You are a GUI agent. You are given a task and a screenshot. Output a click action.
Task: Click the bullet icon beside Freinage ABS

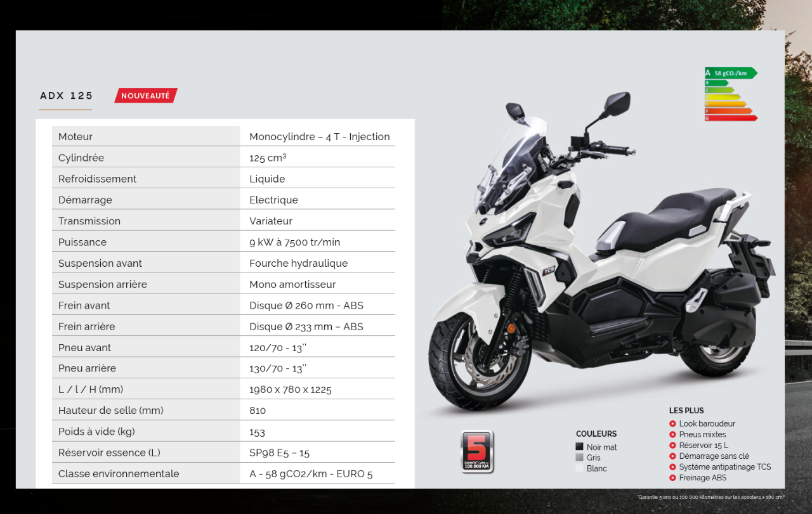point(672,478)
